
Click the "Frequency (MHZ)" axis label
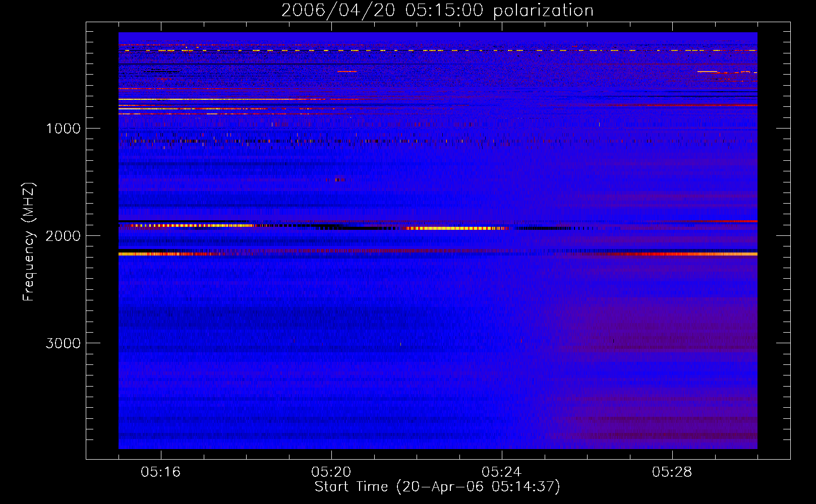[29, 242]
